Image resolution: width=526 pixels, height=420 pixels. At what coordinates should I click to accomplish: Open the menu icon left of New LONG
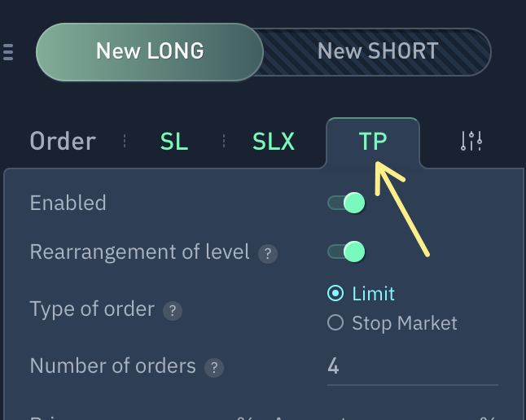click(x=8, y=52)
